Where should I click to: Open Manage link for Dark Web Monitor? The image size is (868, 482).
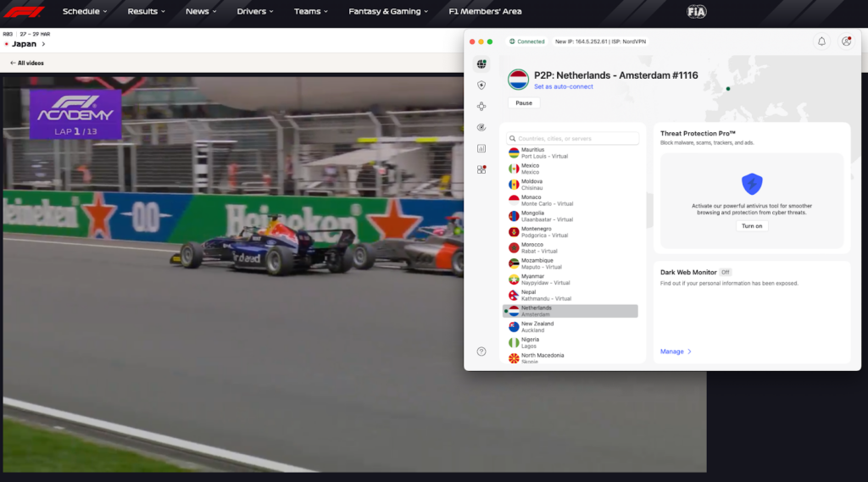click(x=676, y=352)
